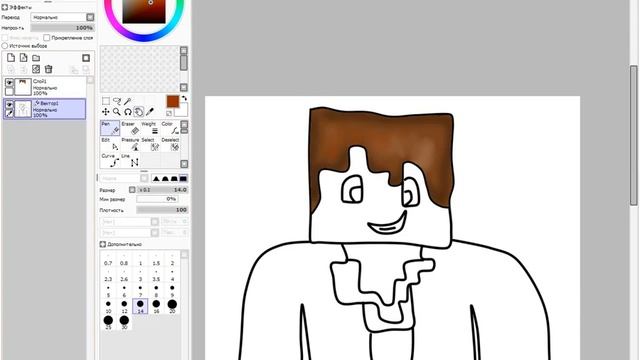Select the rotate view tool
Viewport: 640px width, 360px height.
pos(128,112)
